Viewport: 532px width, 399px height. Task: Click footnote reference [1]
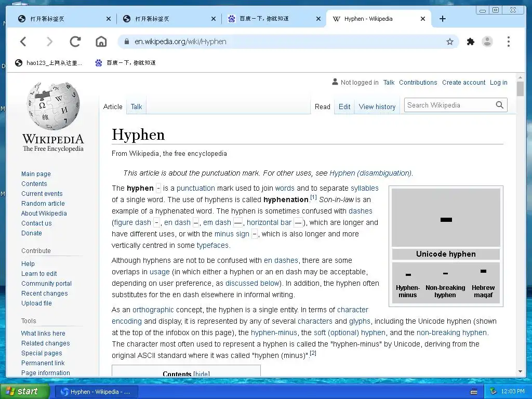pos(313,197)
